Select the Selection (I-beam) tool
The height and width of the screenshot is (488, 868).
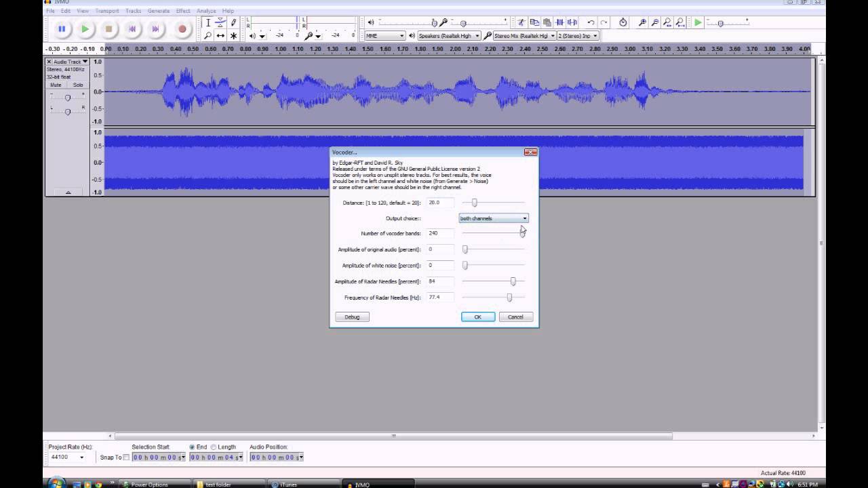pos(208,23)
